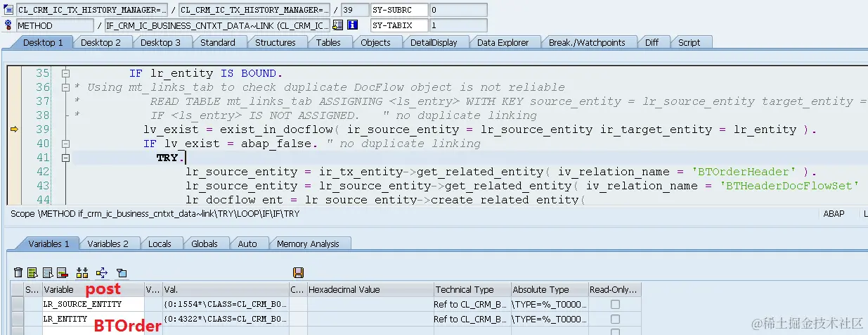Select the Memory Analysis tab
The width and height of the screenshot is (868, 335).
coord(308,244)
